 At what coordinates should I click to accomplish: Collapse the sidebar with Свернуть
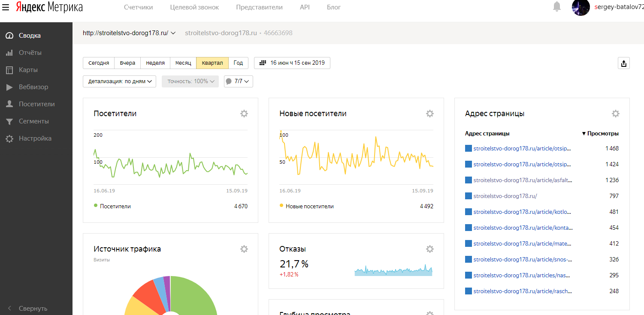(x=28, y=308)
